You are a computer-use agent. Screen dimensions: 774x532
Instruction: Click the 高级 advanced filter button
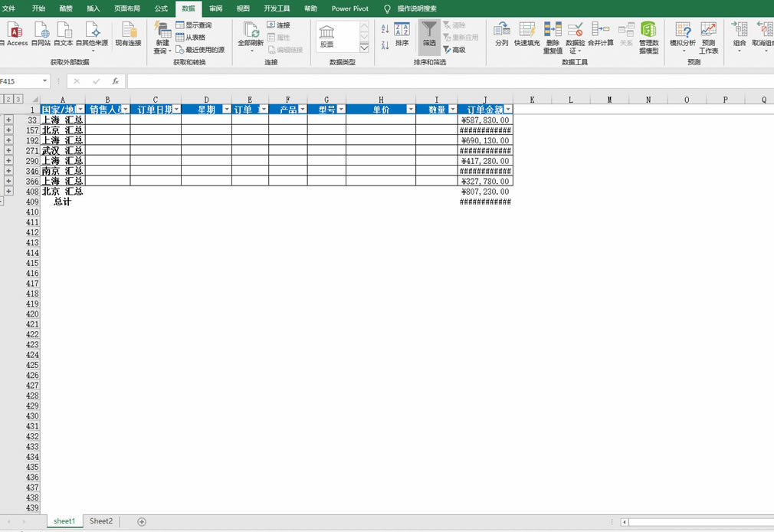click(x=453, y=50)
